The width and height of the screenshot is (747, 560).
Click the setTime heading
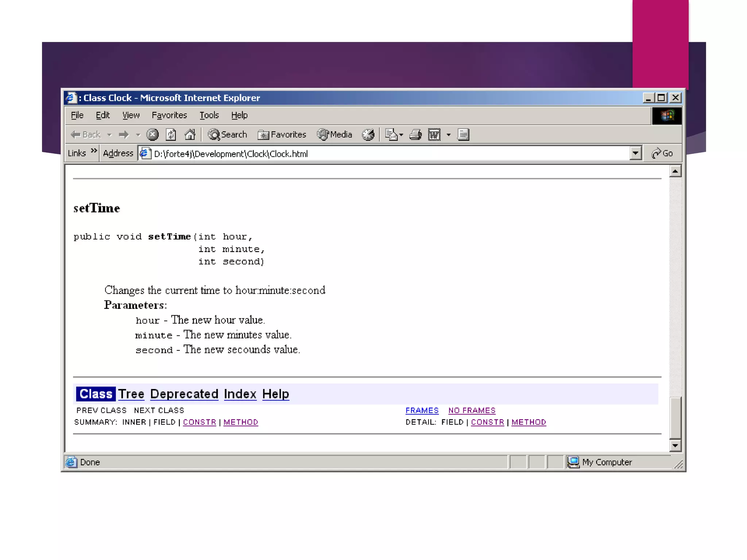[x=97, y=208]
